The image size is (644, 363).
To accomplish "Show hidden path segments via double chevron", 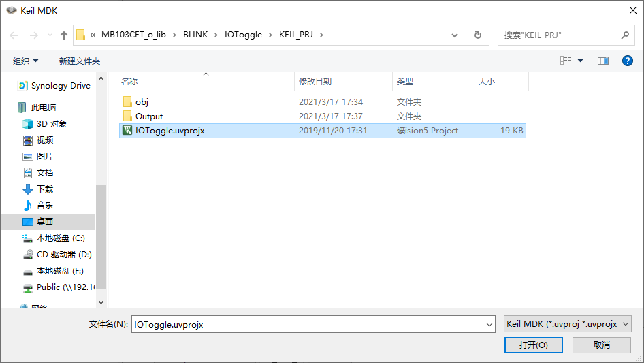I will click(x=93, y=35).
